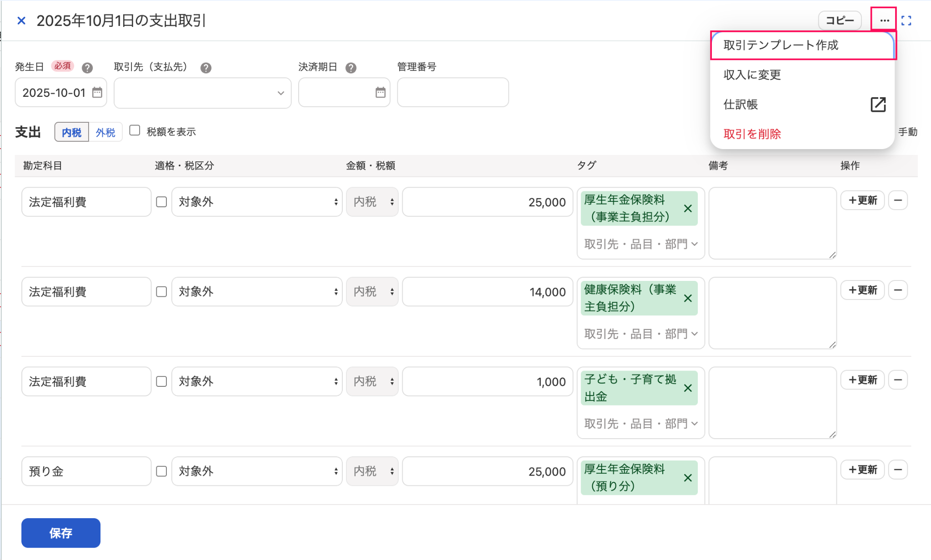The width and height of the screenshot is (931, 560).
Task: Edit 勘定科目 field showing 預り金
Action: click(86, 471)
